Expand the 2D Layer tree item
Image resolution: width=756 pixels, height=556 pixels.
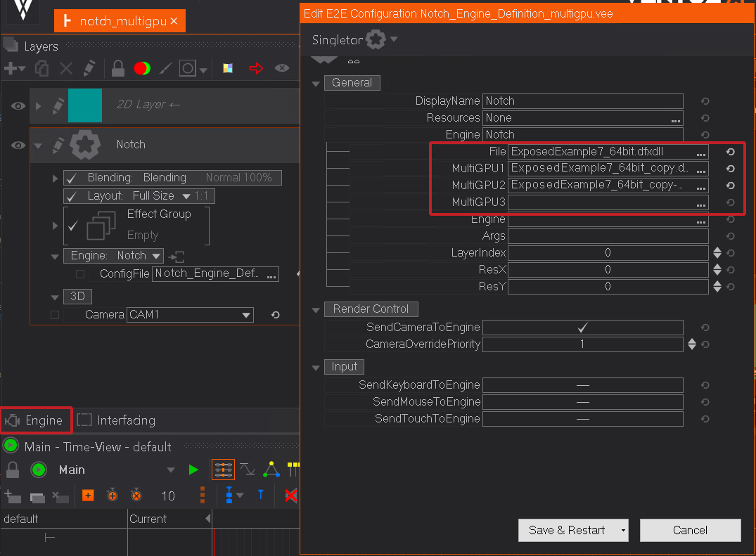point(39,105)
